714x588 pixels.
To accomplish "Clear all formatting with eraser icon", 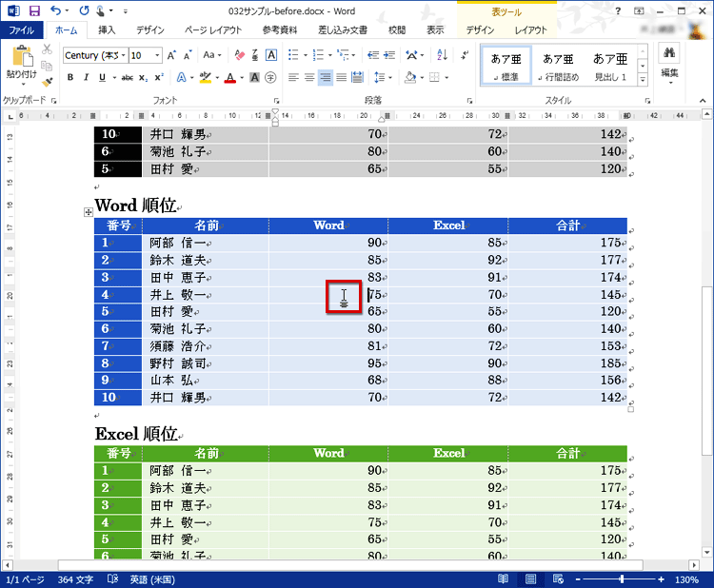I will [x=240, y=55].
